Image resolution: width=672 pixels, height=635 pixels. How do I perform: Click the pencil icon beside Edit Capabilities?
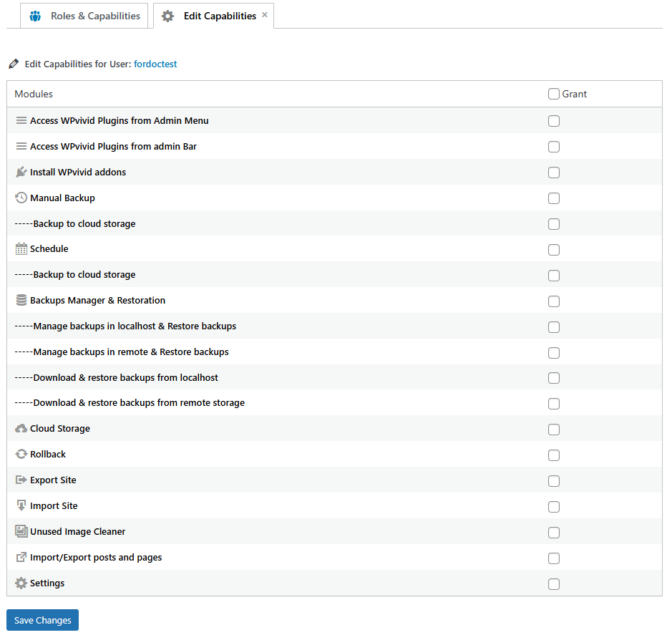pyautogui.click(x=13, y=63)
